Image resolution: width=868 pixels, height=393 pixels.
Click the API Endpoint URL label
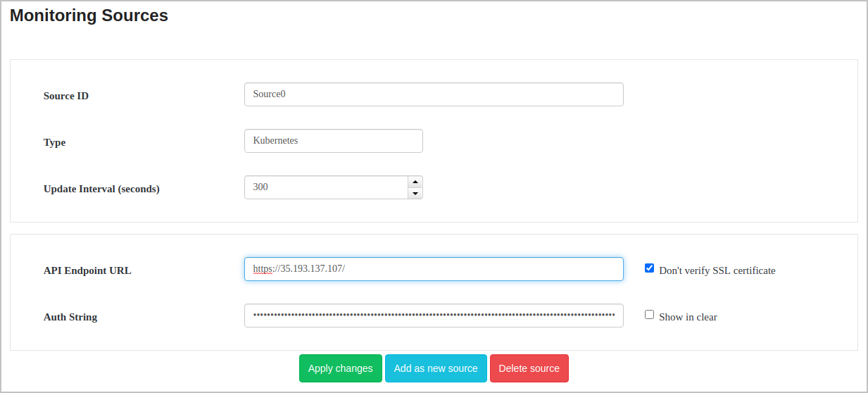[x=87, y=270]
